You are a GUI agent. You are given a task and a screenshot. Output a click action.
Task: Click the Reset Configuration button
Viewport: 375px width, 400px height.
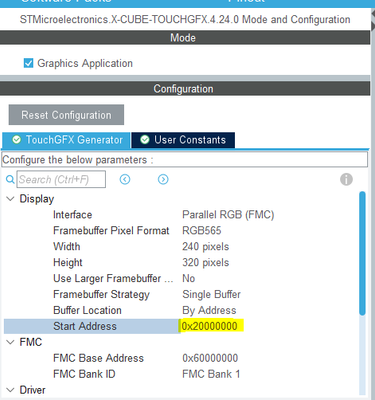[x=66, y=115]
